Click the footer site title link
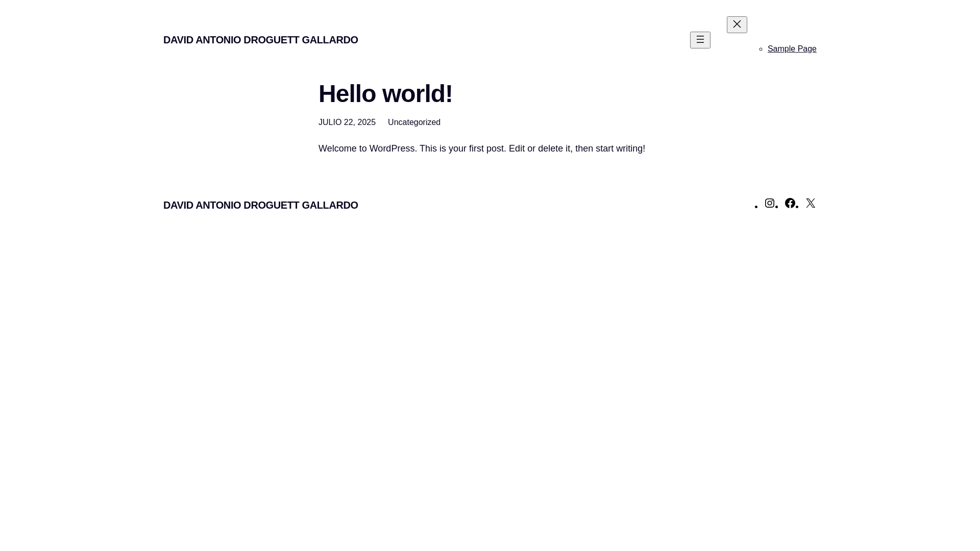 pos(260,205)
